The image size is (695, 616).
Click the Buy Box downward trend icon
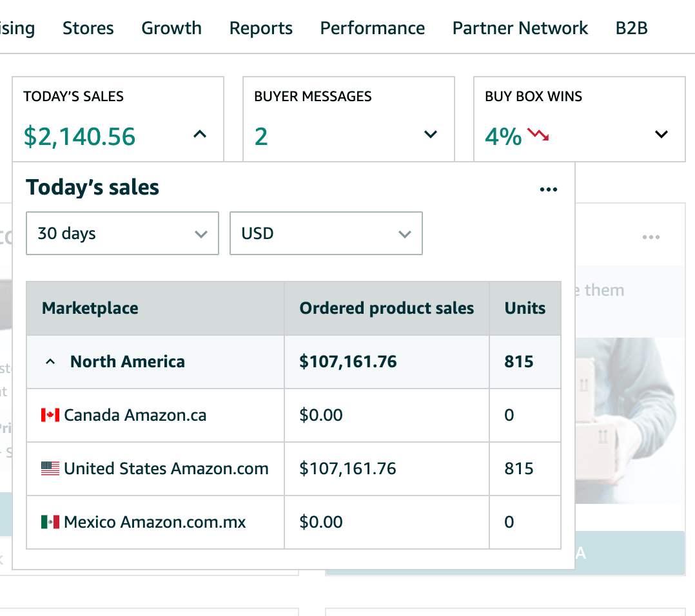pos(538,135)
